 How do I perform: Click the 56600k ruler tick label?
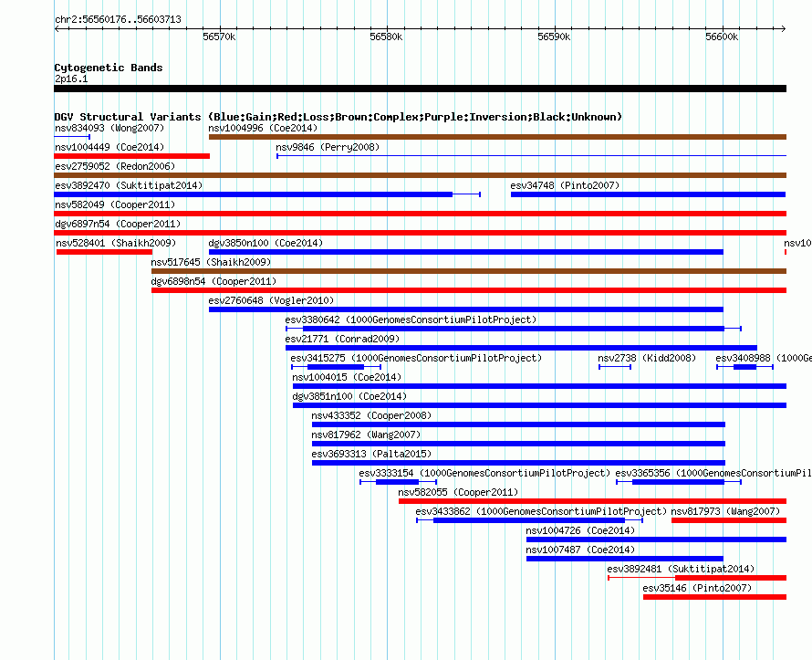click(x=722, y=37)
